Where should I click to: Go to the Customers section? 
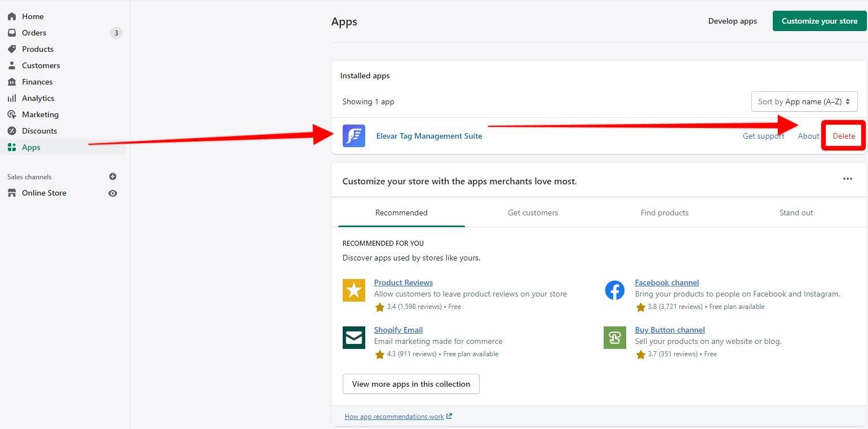[x=41, y=65]
